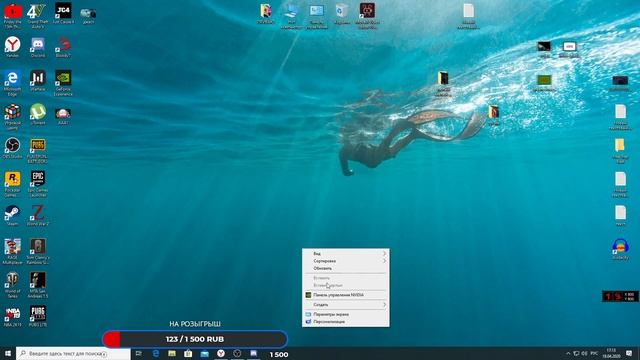This screenshot has width=640, height=360.
Task: Open the Mail app on the taskbar
Action: coord(204,353)
